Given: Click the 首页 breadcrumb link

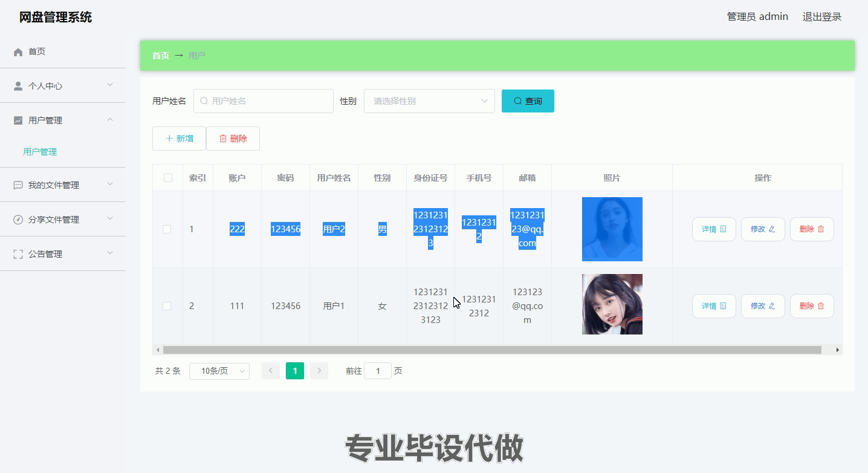Looking at the screenshot, I should [x=161, y=56].
